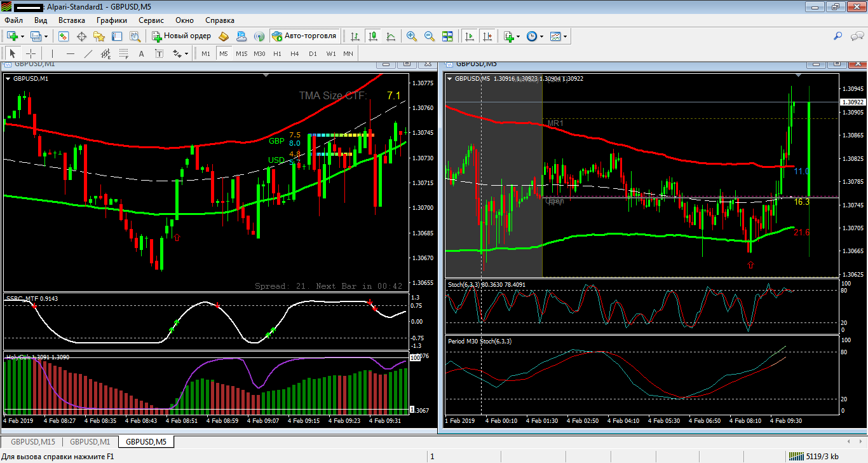This screenshot has height=463, width=868.
Task: Choose the text label tool
Action: coord(142,53)
